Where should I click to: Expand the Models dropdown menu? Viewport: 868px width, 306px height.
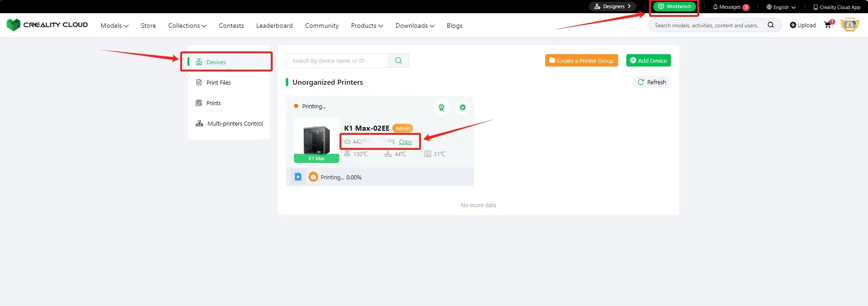[x=114, y=25]
